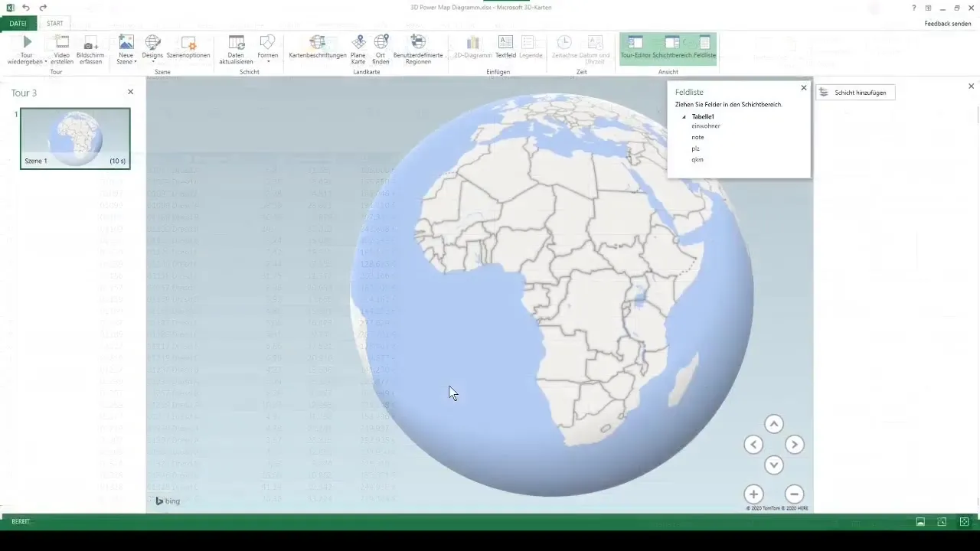Collapse the Tabelle1 tree node

[684, 117]
